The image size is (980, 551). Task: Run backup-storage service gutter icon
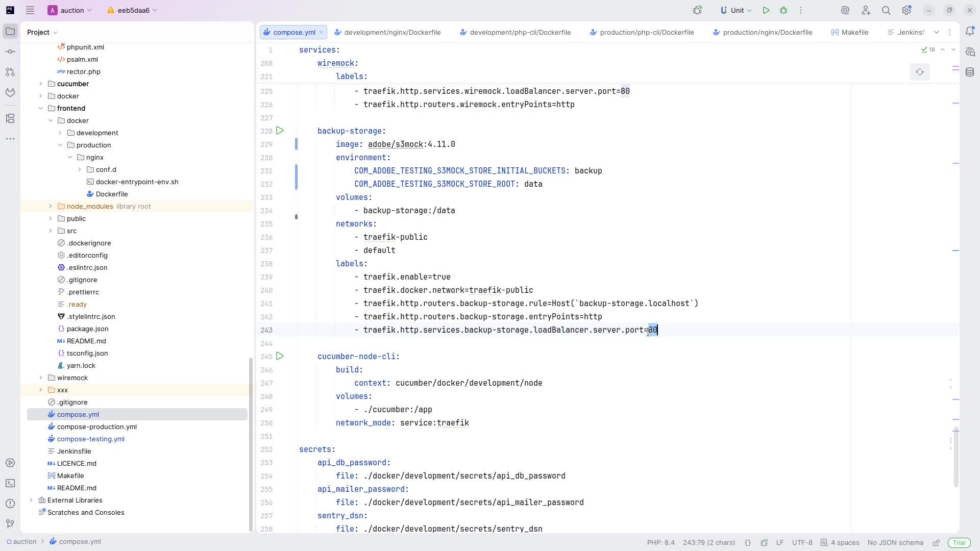280,131
